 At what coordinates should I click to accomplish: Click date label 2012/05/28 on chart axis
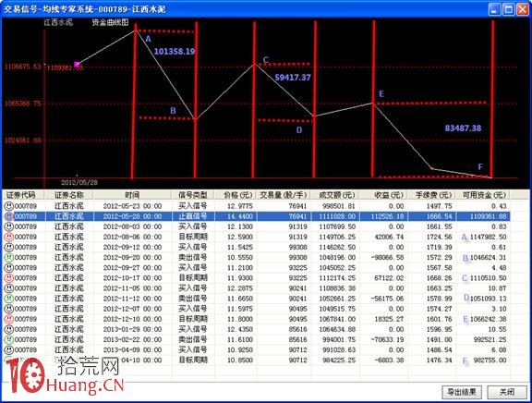point(79,182)
